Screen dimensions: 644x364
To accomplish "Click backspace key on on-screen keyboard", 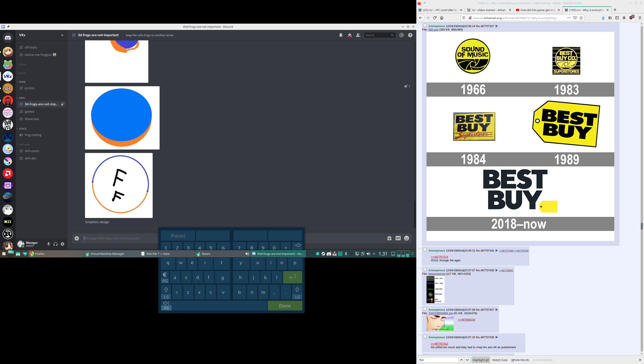I will (297, 245).
